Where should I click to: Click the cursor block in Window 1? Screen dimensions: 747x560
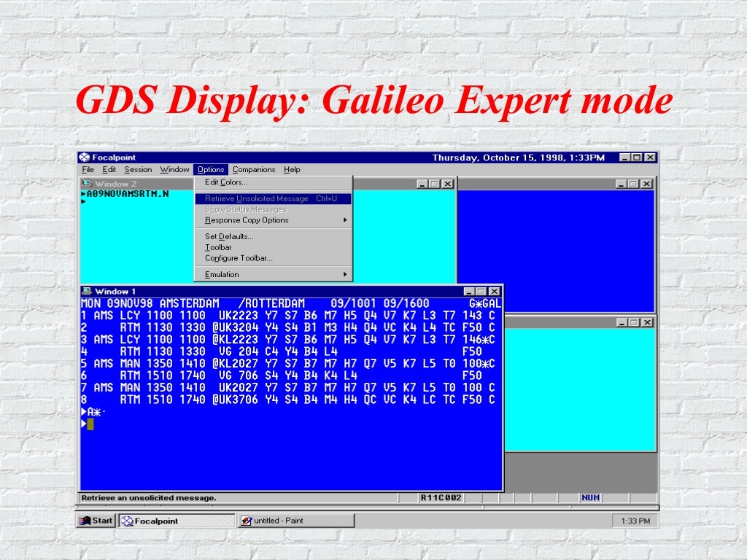tap(90, 424)
